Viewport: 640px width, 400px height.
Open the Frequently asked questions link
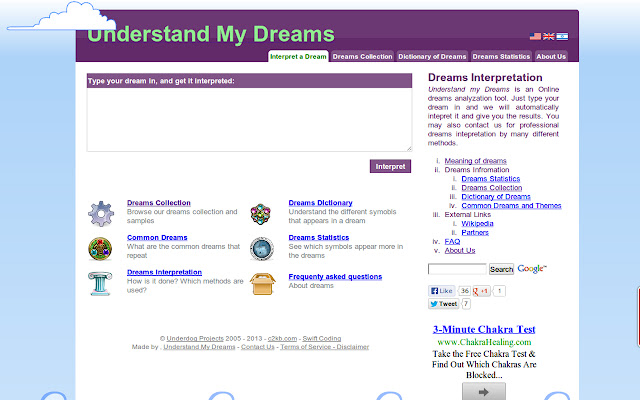(x=335, y=277)
